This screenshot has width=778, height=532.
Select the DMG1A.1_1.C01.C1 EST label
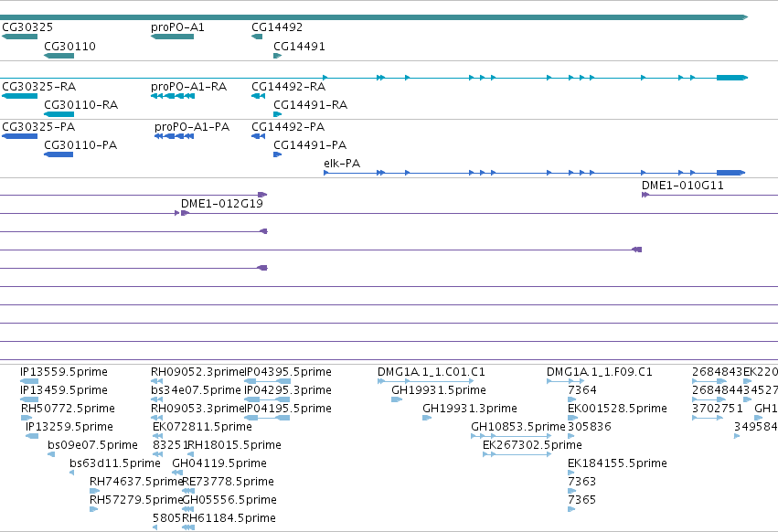coord(432,372)
